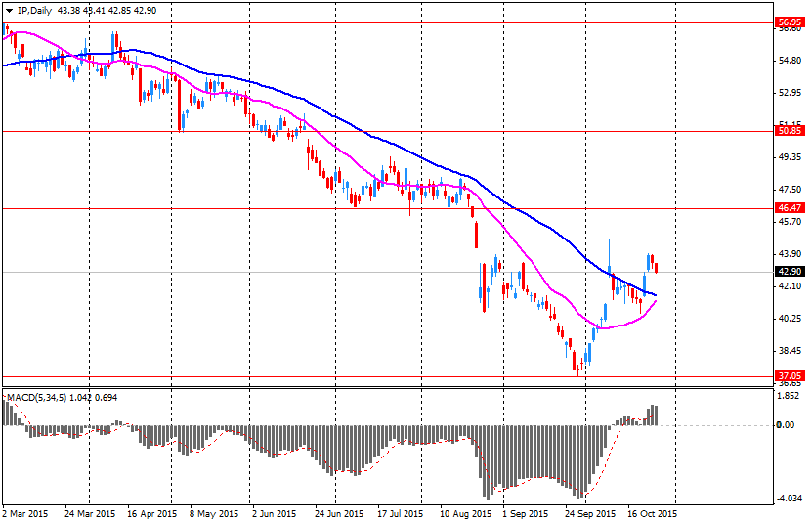Image resolution: width=812 pixels, height=522 pixels.
Task: Click the 37.05 red price level label
Action: pyautogui.click(x=791, y=376)
